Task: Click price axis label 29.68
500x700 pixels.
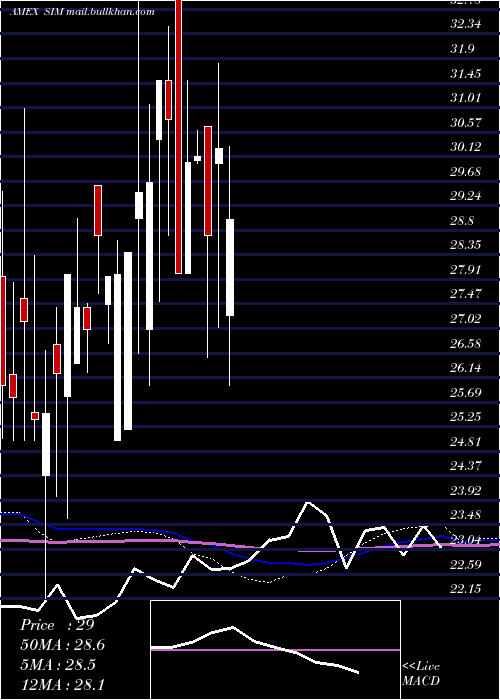Action: coord(466,171)
